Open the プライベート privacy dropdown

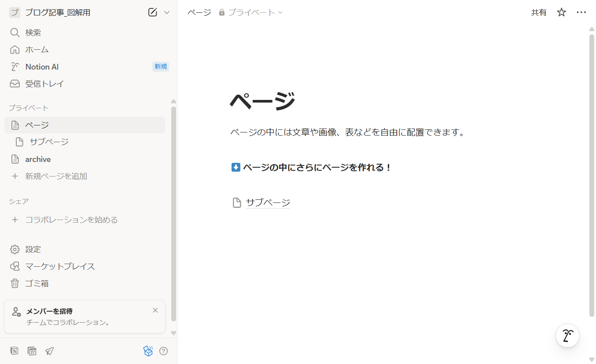pos(251,12)
